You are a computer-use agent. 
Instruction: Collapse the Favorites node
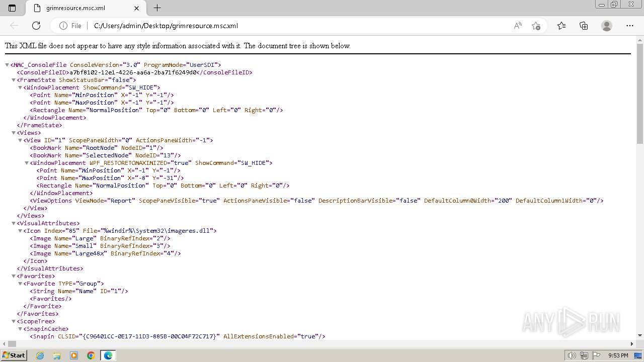click(14, 276)
